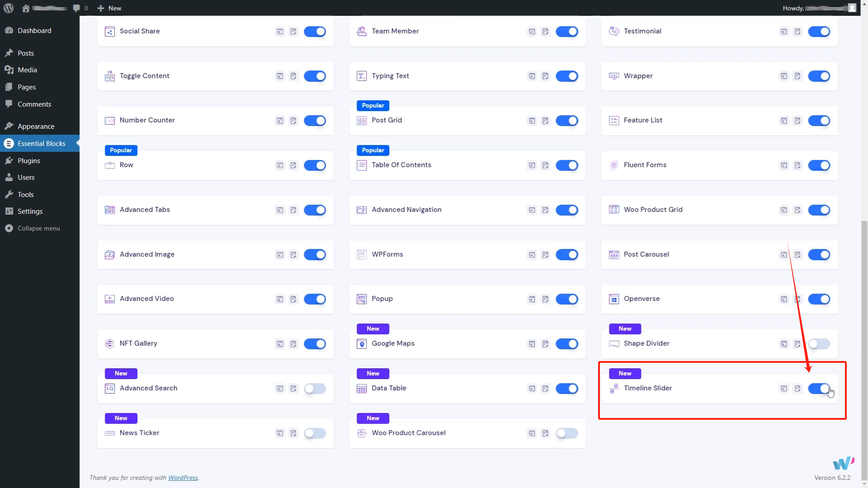
Task: Open the Timeline Slider demo link icon
Action: pos(784,389)
